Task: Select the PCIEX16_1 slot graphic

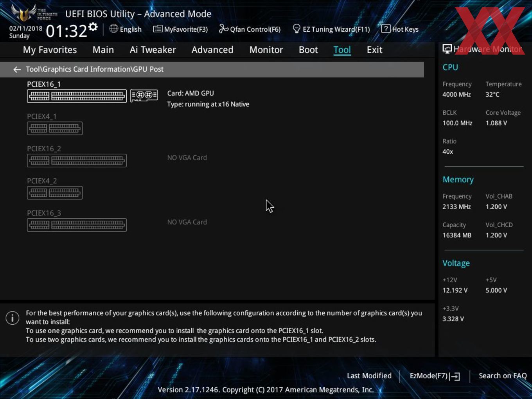Action: (x=77, y=96)
